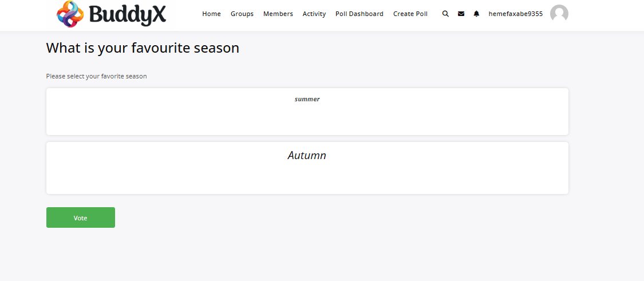Show notifications with the bell icon
Viewport: 644px width, 281px height.
pos(476,14)
